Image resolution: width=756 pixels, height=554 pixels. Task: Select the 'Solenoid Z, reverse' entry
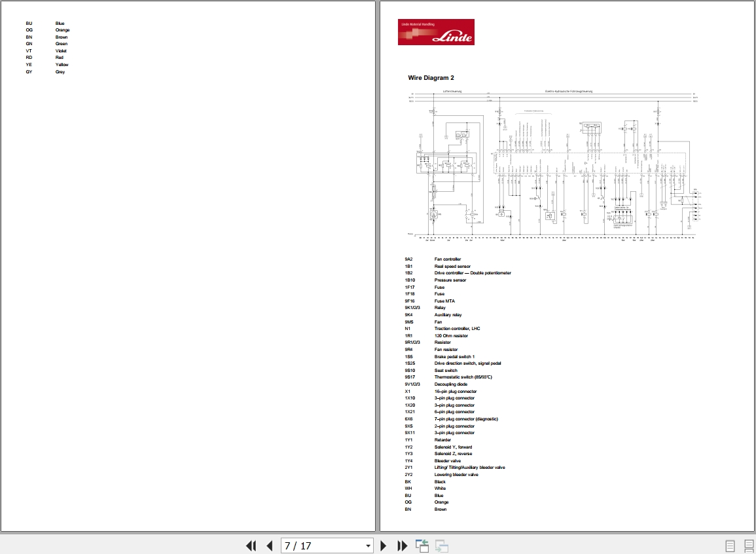pyautogui.click(x=453, y=454)
